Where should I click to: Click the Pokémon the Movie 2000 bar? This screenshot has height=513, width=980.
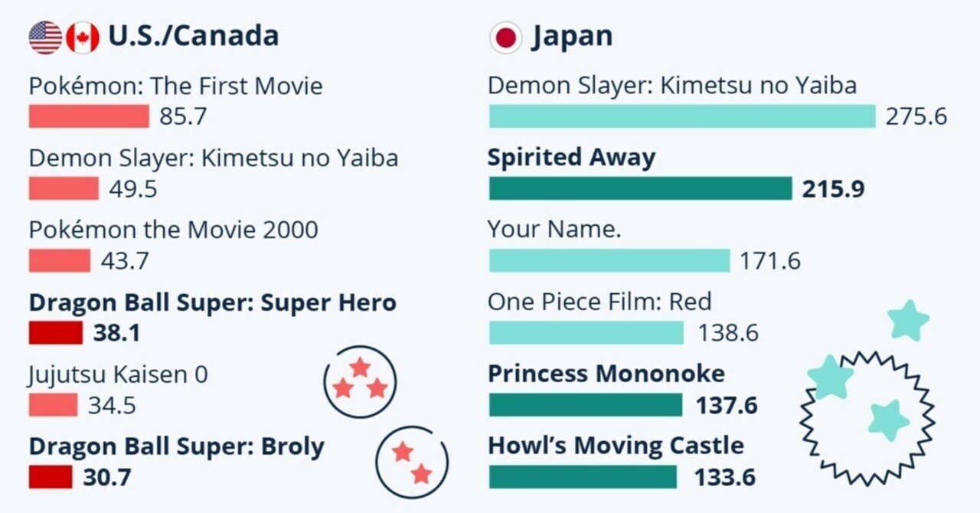click(x=60, y=261)
